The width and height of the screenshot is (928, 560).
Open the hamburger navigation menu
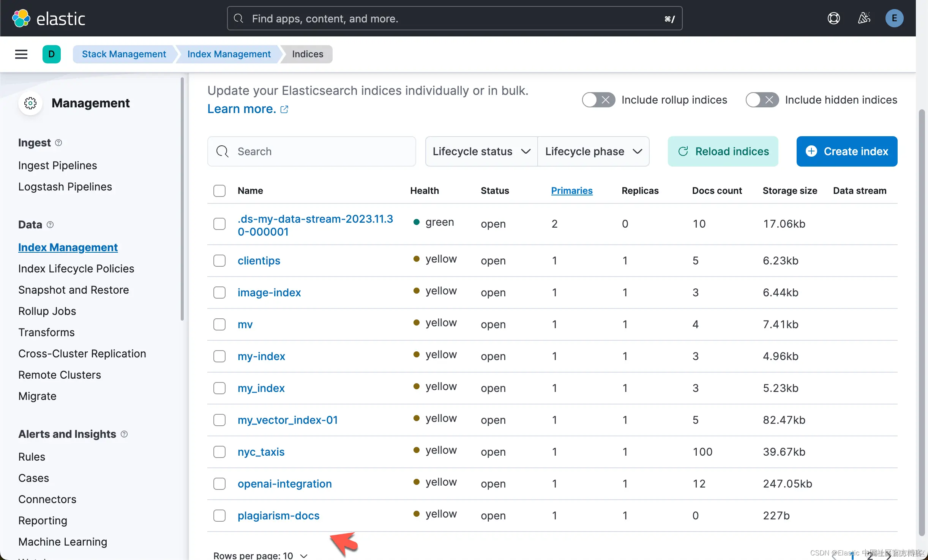coord(21,54)
